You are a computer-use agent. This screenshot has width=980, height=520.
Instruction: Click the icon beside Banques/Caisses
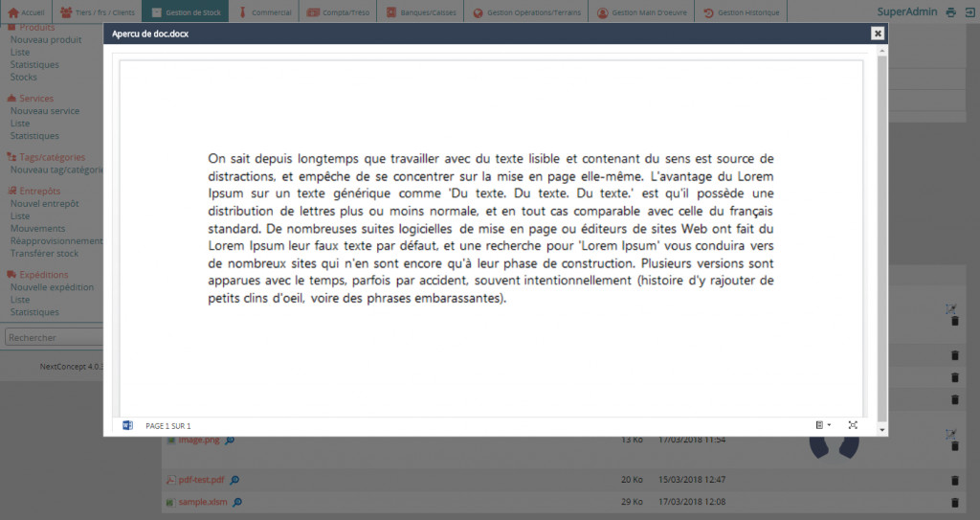coord(391,12)
